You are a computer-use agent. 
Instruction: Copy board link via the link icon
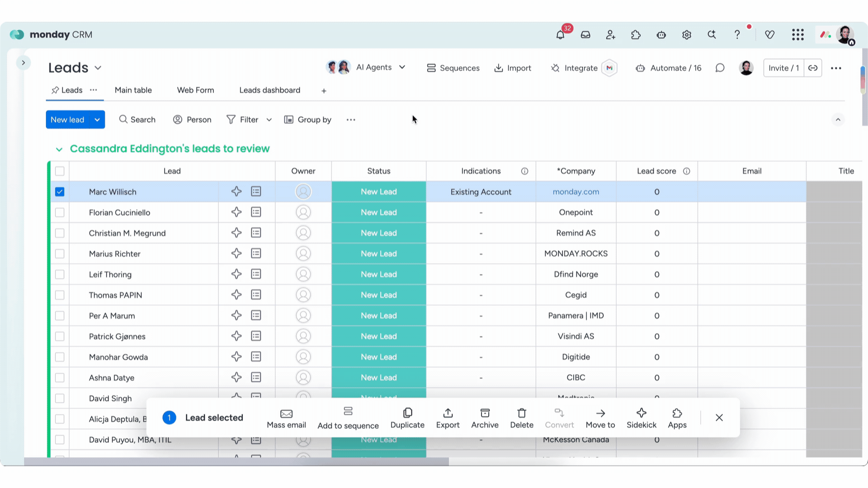813,68
